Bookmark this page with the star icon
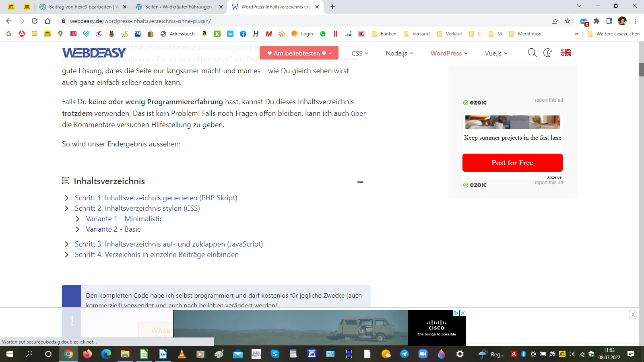This screenshot has height=362, width=644. point(568,21)
